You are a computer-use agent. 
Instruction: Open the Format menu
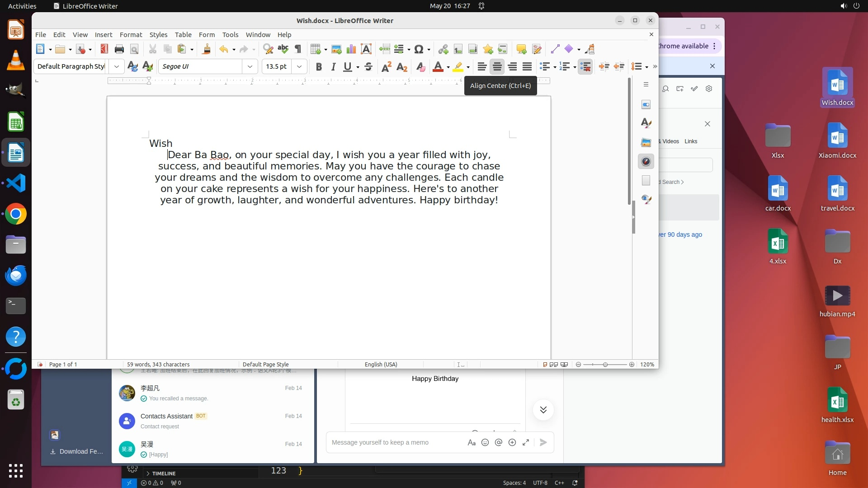point(131,35)
